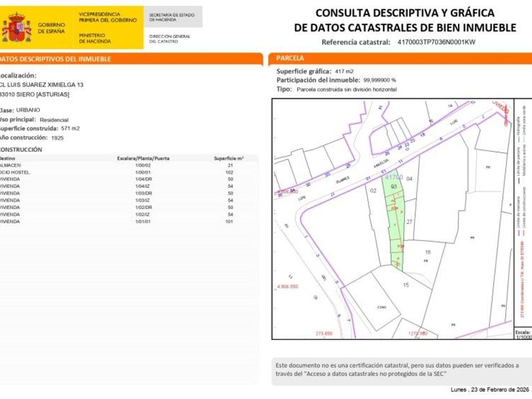532x399 pixels.
Task: Click door code '1/04/DR' cell
Action: [x=144, y=179]
